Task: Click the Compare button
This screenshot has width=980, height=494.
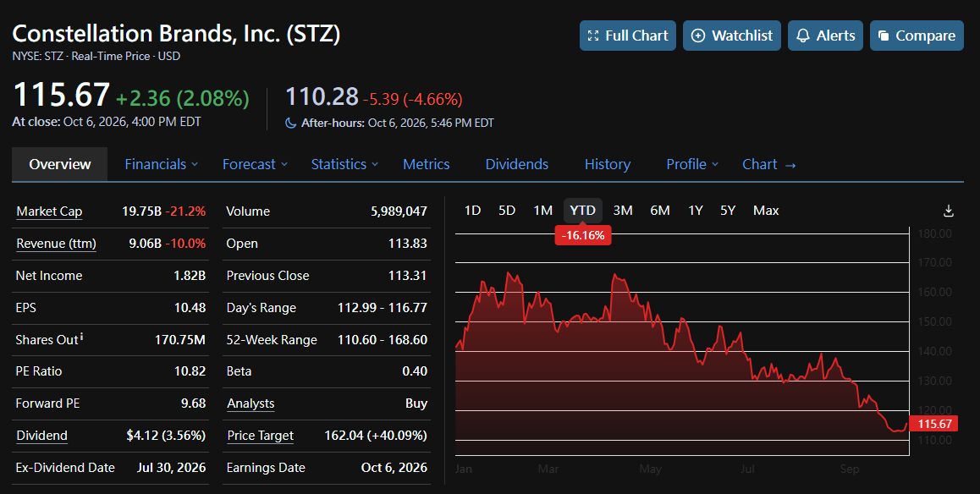Action: click(x=917, y=36)
